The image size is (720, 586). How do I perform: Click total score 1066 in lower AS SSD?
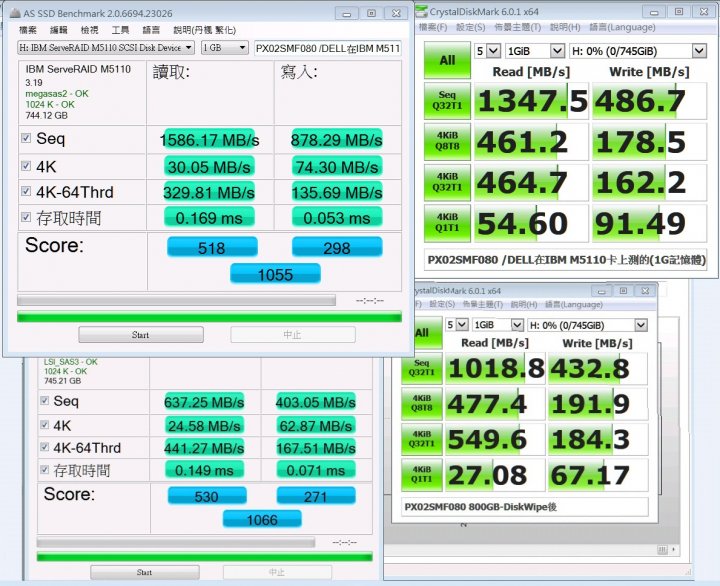click(x=262, y=519)
